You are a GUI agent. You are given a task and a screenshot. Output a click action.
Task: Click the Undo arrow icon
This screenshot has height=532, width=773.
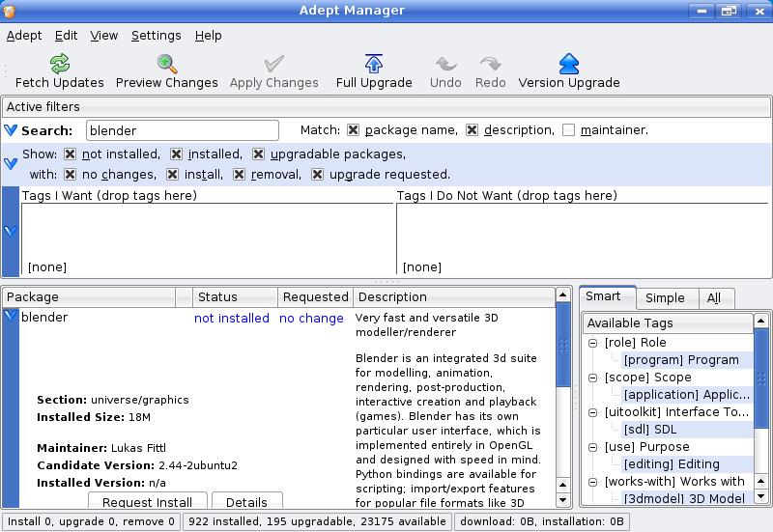pyautogui.click(x=445, y=64)
